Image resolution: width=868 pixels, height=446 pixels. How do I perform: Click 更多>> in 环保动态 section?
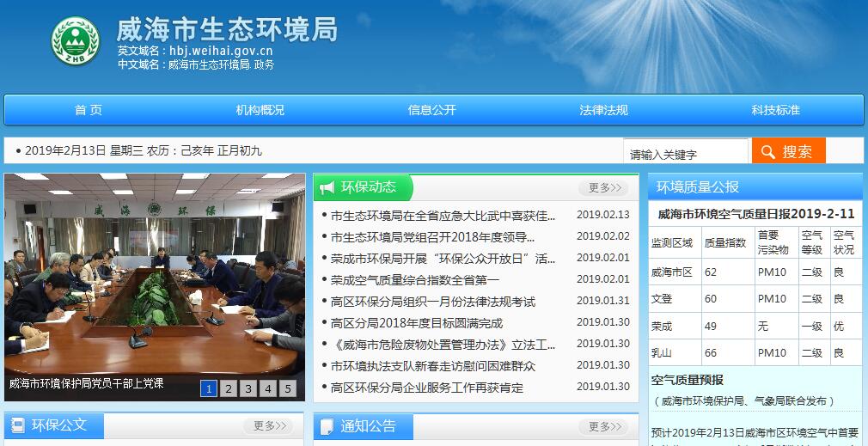click(604, 188)
